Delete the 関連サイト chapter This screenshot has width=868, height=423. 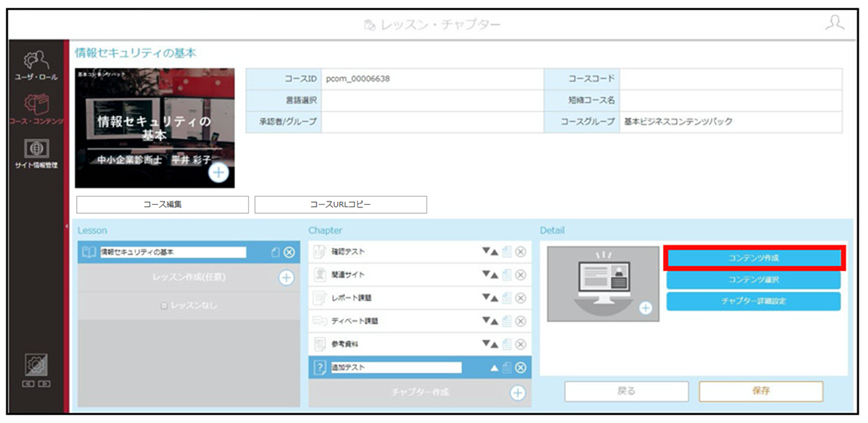tap(520, 275)
